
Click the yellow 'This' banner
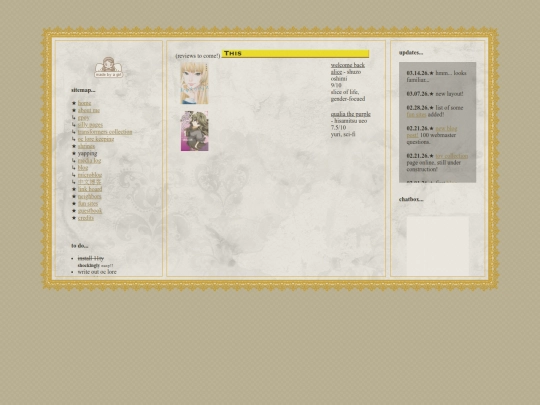point(295,54)
